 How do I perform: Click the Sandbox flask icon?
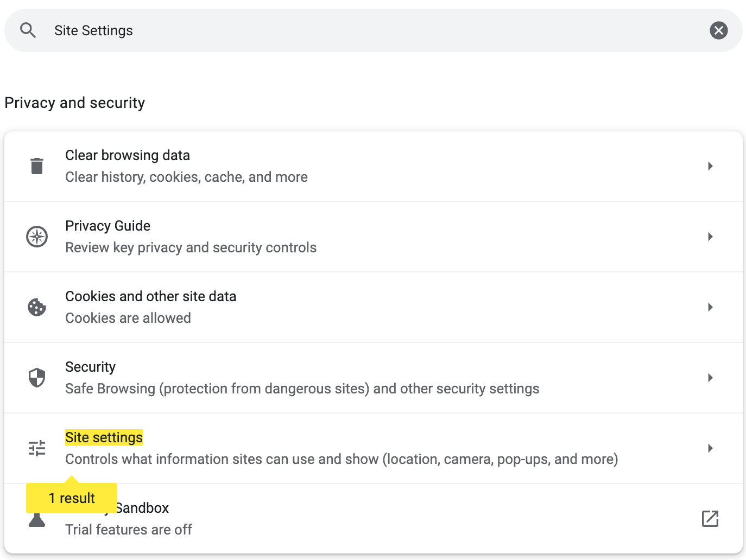[37, 521]
